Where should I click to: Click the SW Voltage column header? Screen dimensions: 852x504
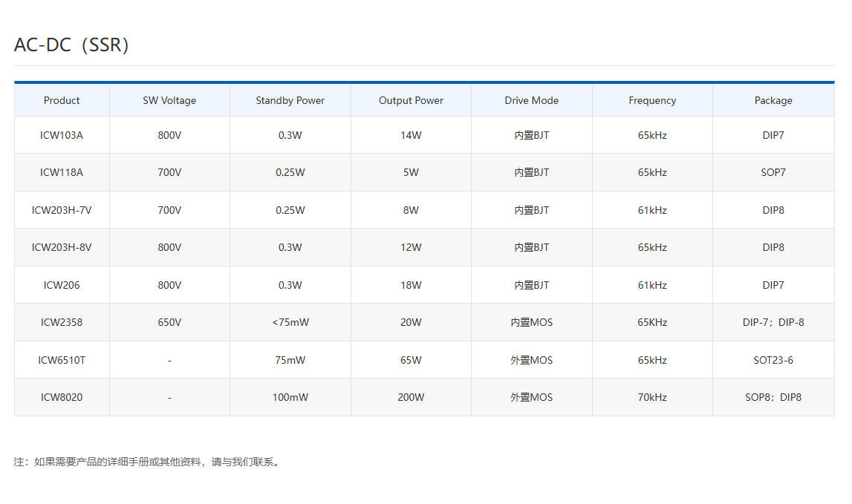point(169,100)
